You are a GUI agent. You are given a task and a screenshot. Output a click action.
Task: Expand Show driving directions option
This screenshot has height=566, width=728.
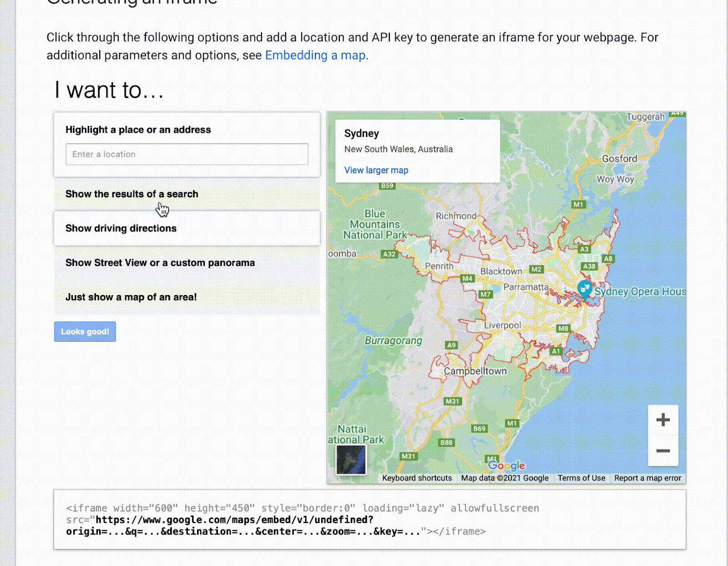point(121,228)
